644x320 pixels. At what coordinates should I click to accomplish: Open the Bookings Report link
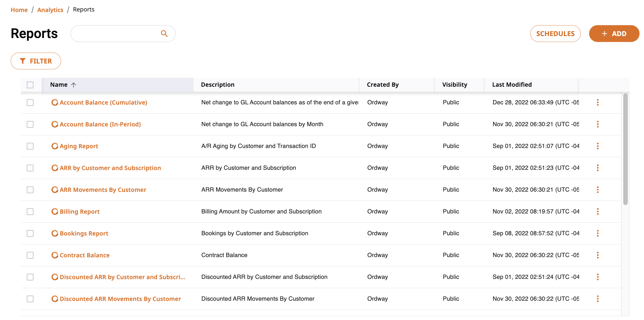84,233
